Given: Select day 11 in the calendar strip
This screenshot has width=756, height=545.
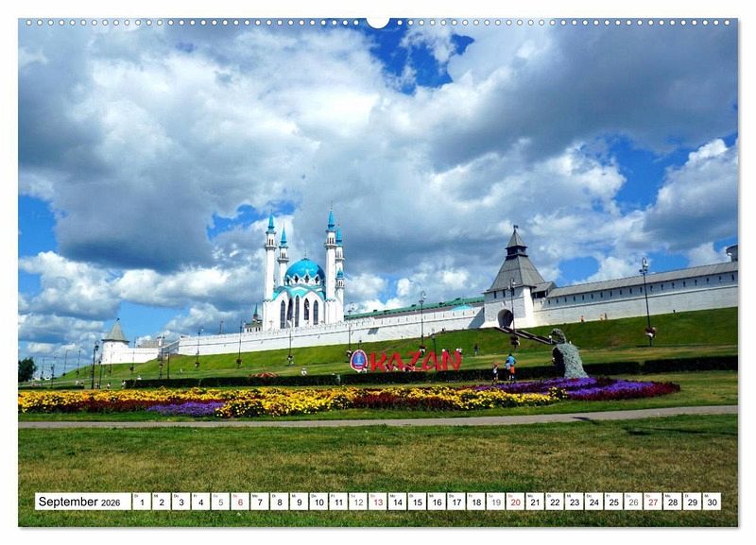Looking at the screenshot, I should click(x=338, y=502).
